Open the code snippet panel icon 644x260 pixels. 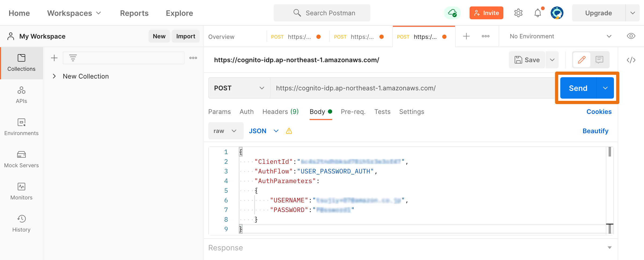tap(631, 60)
